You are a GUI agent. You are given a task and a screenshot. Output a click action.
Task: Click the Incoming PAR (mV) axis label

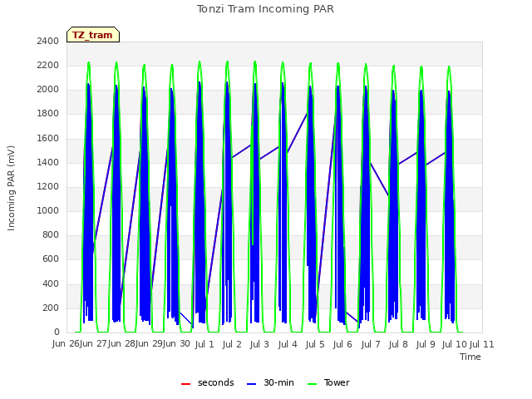[x=11, y=188]
